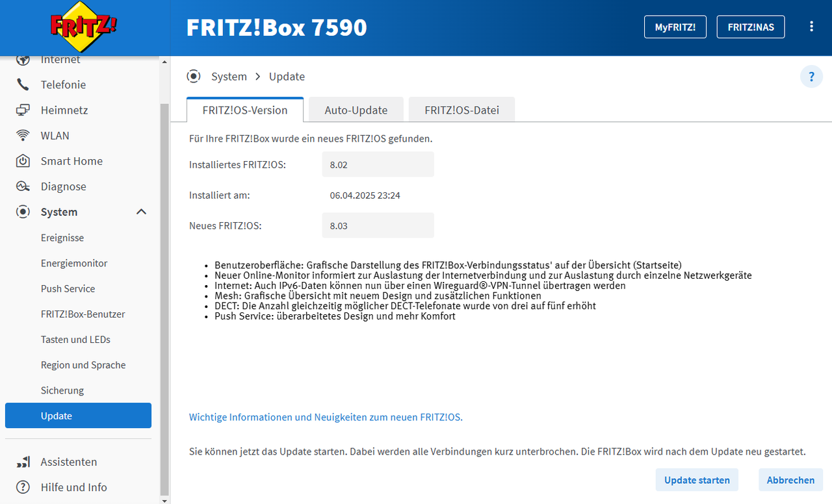832x504 pixels.
Task: Click the Diagnose pulse icon
Action: (23, 186)
